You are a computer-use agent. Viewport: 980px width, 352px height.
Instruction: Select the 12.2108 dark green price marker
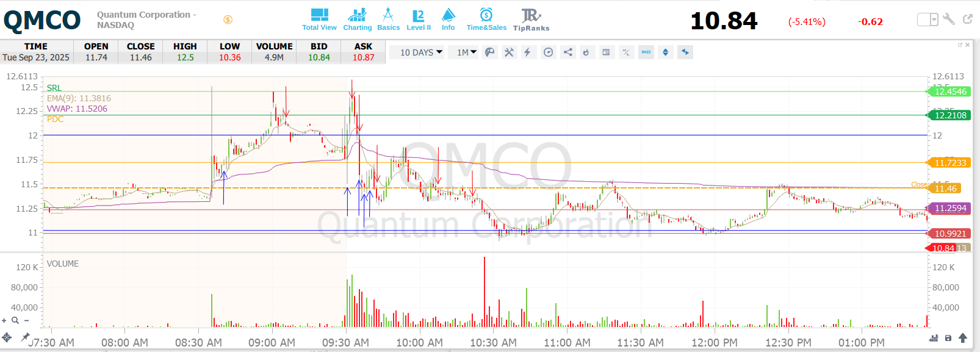949,115
